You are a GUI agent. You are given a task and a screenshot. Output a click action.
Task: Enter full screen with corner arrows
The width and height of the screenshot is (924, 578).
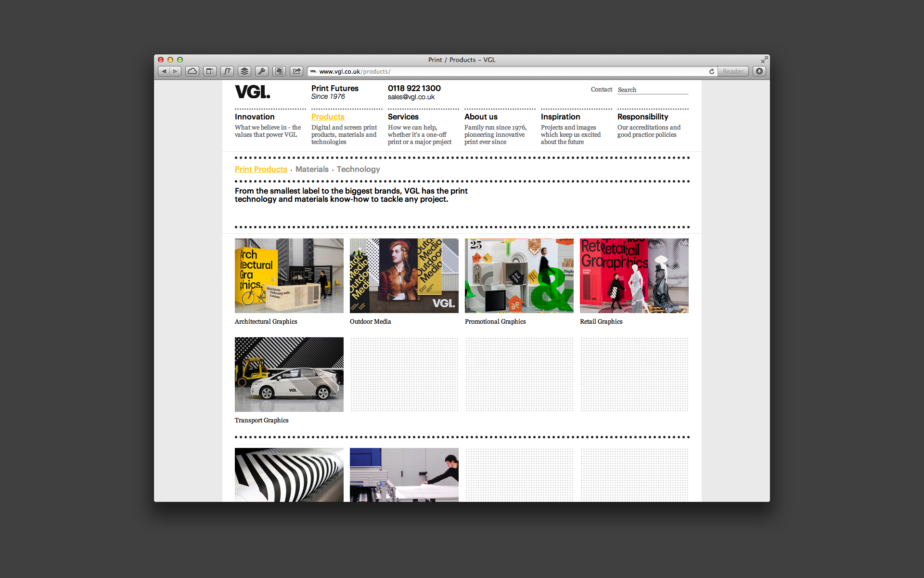pyautogui.click(x=764, y=60)
